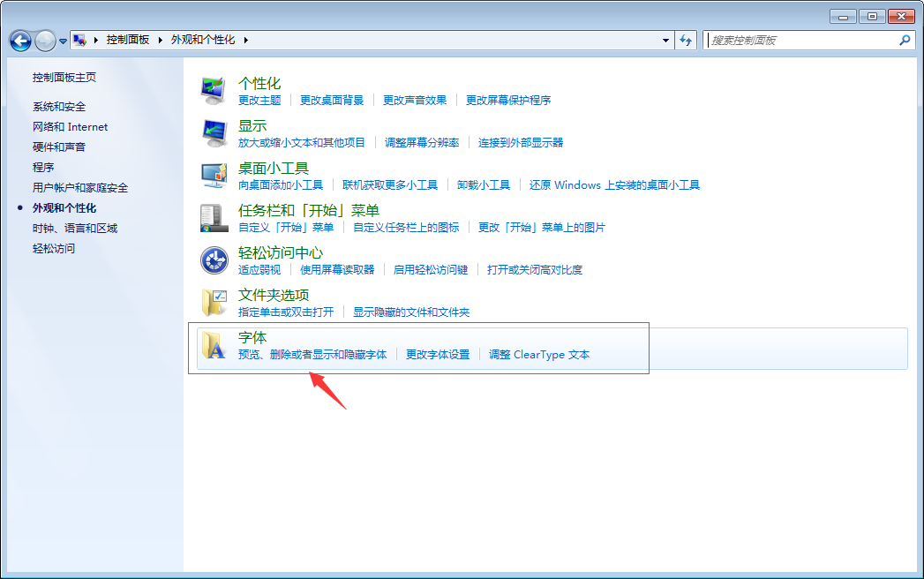Select 外观和个性化 in the sidebar
The height and width of the screenshot is (579, 924).
64,208
